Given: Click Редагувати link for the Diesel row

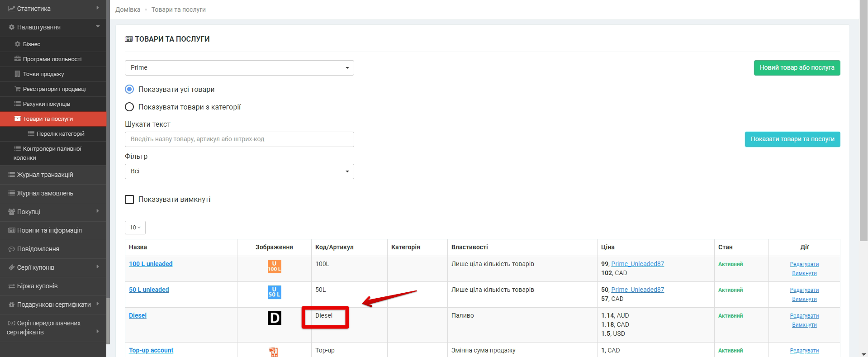Looking at the screenshot, I should pos(804,316).
